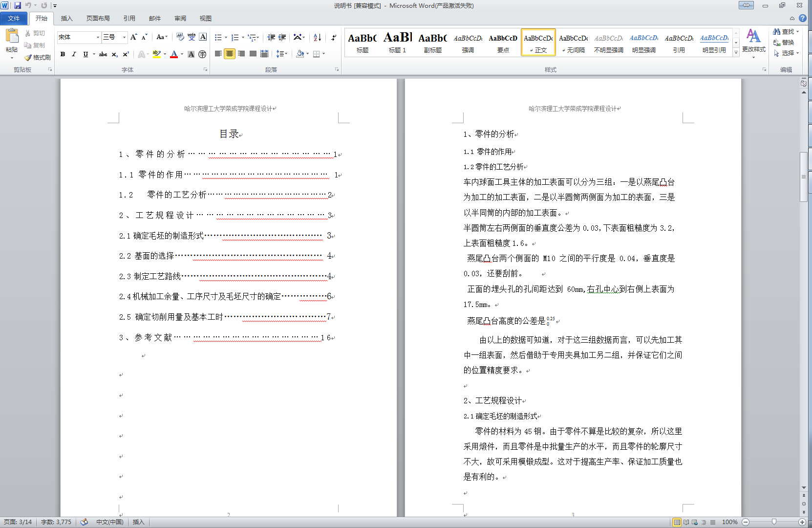Click the Shrink Font icon
This screenshot has height=528, width=812.
click(x=144, y=37)
